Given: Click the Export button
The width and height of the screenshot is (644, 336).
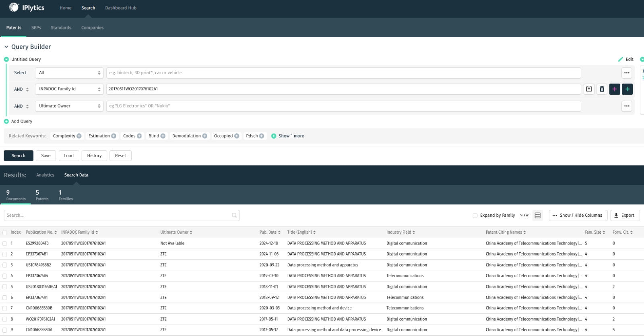Looking at the screenshot, I should [625, 216].
